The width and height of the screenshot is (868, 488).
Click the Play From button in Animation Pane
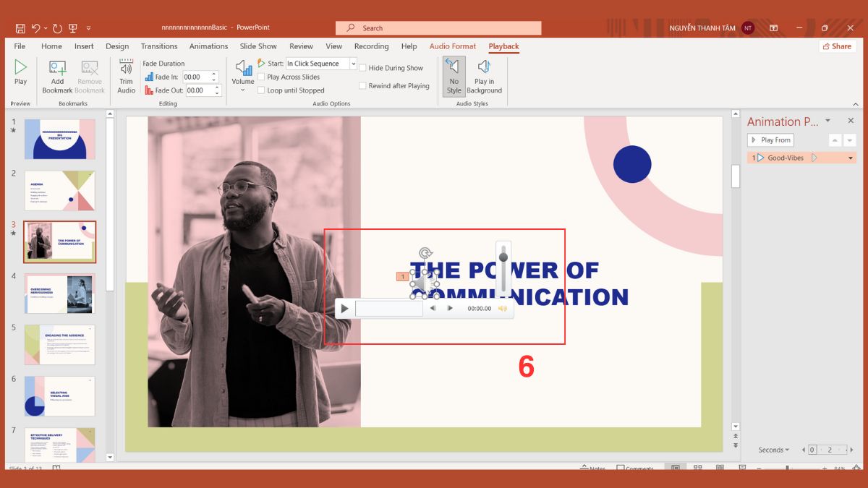(x=770, y=140)
